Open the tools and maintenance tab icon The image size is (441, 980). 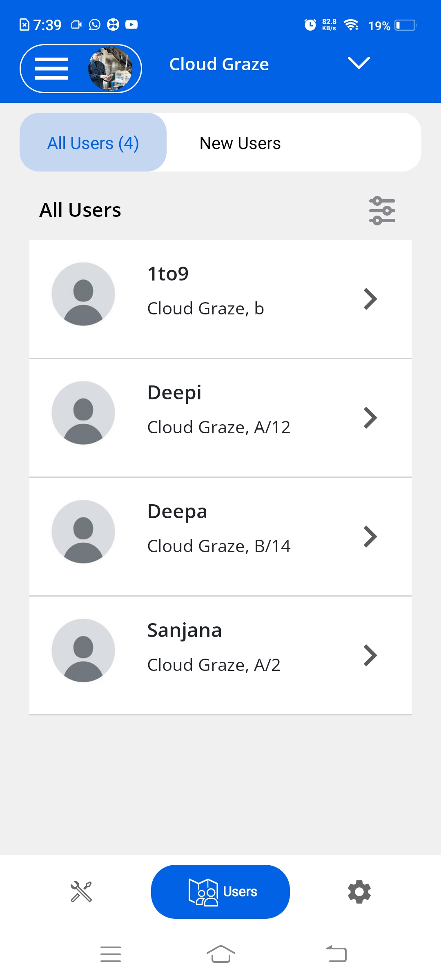[x=81, y=891]
